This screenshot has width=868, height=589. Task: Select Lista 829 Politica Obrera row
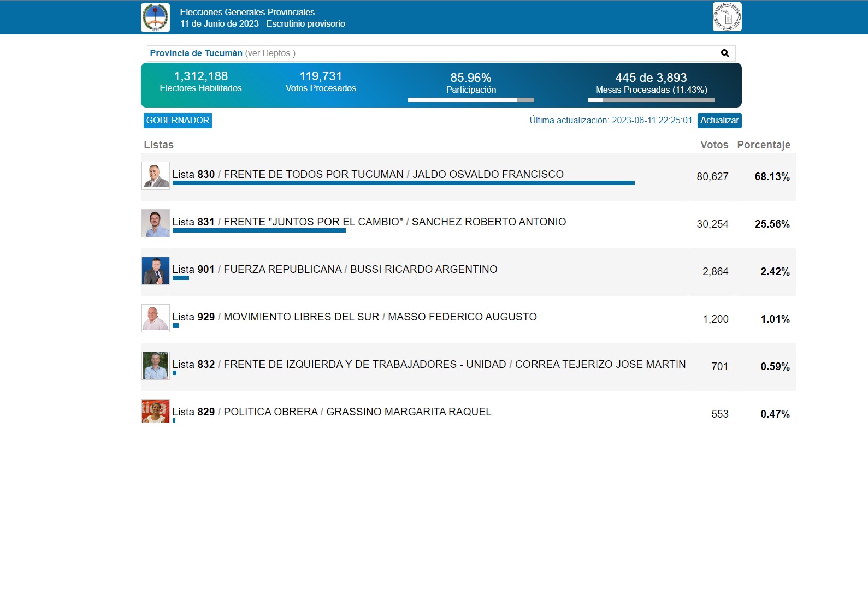468,407
